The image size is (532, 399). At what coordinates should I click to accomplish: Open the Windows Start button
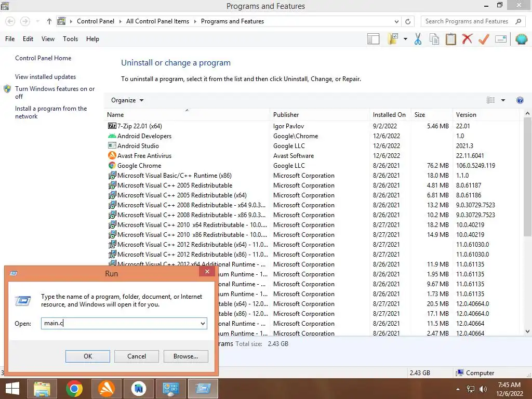(12, 389)
